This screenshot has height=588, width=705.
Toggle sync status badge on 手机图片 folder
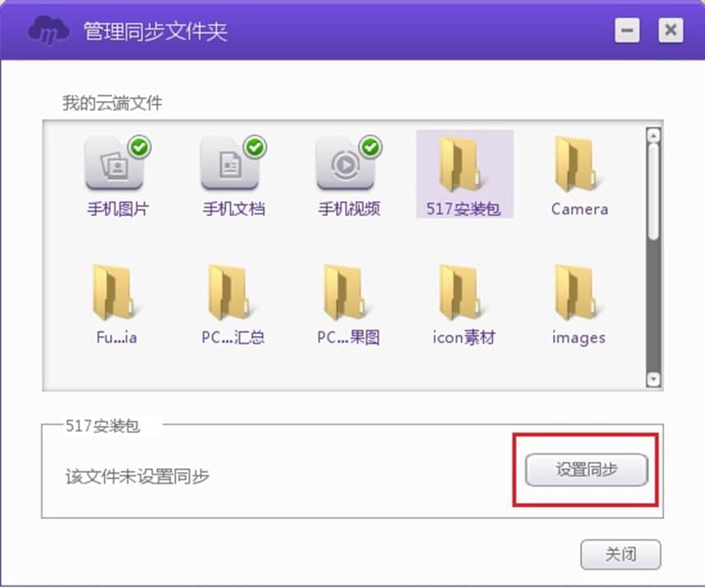click(141, 148)
